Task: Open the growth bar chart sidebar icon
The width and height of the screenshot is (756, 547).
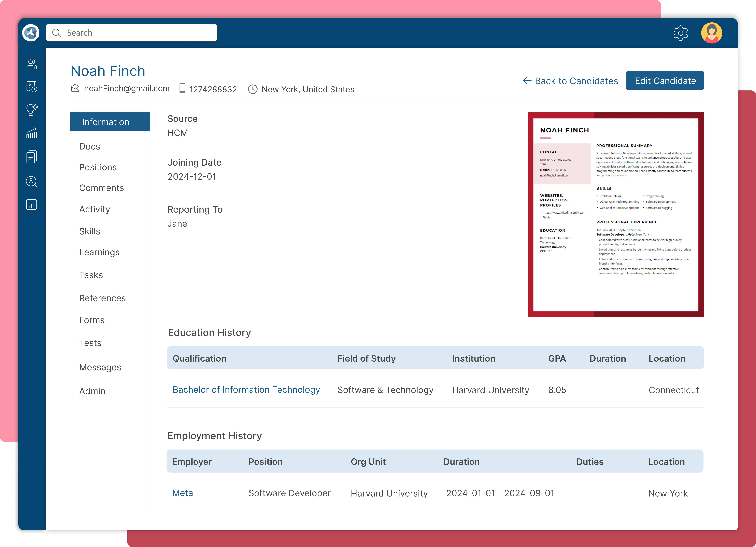Action: point(32,133)
